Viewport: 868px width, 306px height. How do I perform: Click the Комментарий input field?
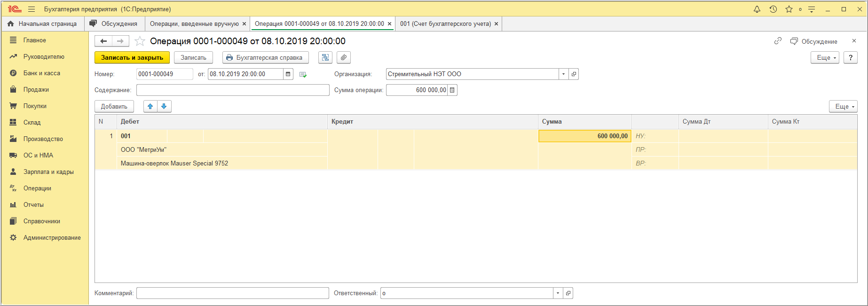tap(233, 293)
